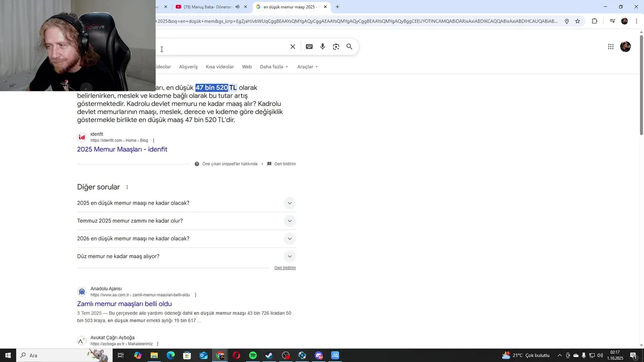The width and height of the screenshot is (644, 362).
Task: Open volume control in system tray
Action: [601, 355]
